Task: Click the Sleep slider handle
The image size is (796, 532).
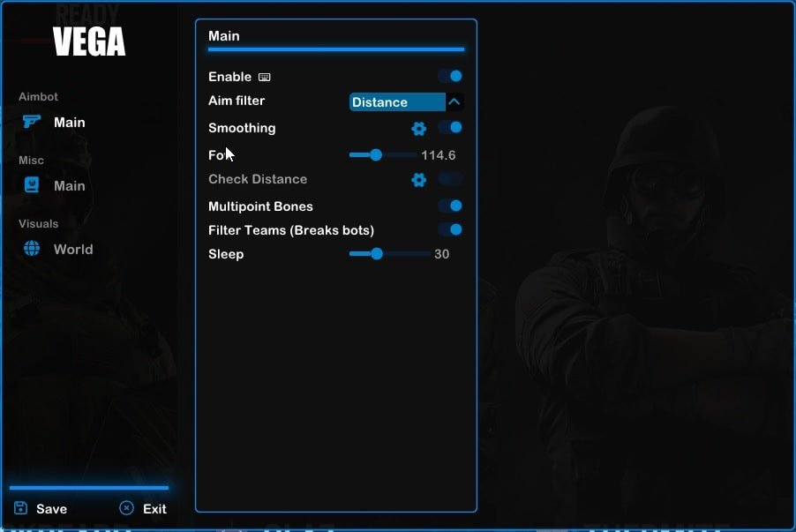Action: point(378,254)
